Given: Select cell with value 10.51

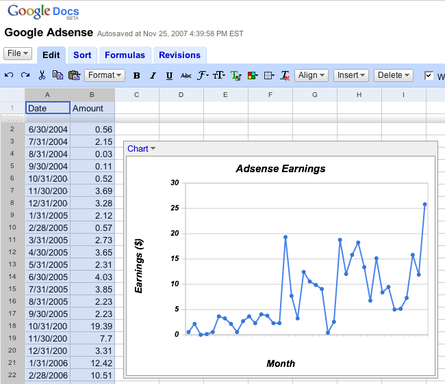Looking at the screenshot, I should pyautogui.click(x=92, y=375).
